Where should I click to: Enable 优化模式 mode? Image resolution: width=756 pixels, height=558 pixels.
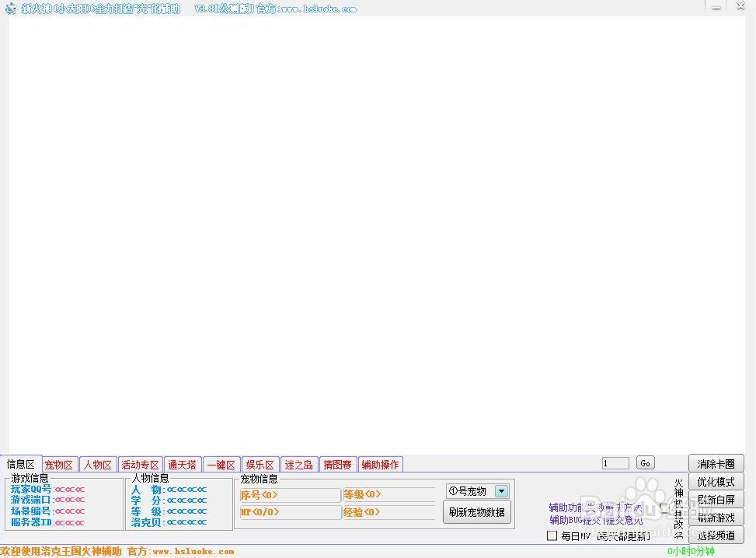[716, 482]
